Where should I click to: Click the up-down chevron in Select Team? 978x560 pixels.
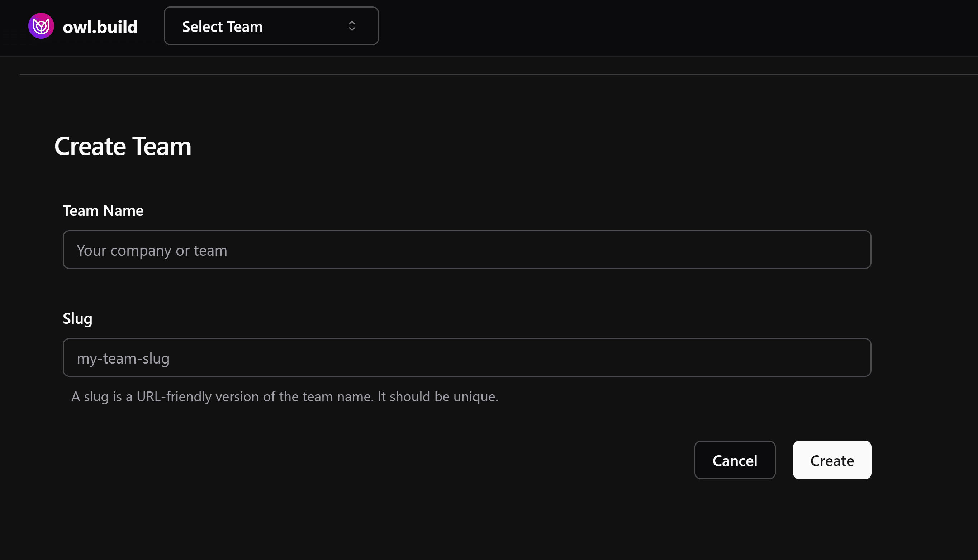[351, 26]
